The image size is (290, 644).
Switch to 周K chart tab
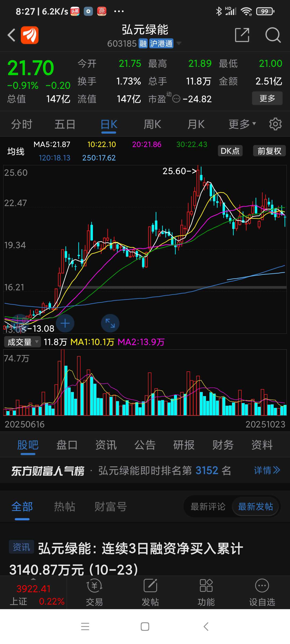coord(152,124)
